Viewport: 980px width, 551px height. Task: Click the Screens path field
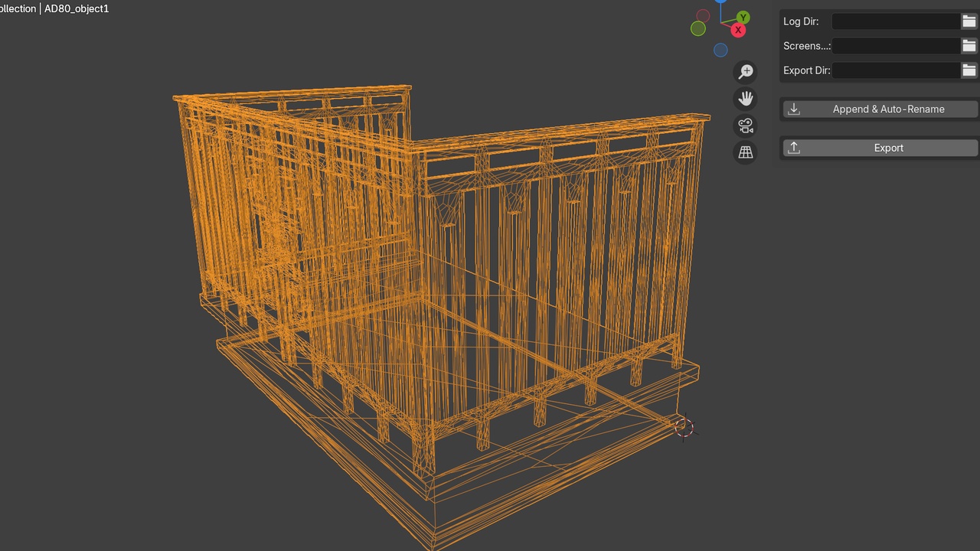(x=896, y=46)
